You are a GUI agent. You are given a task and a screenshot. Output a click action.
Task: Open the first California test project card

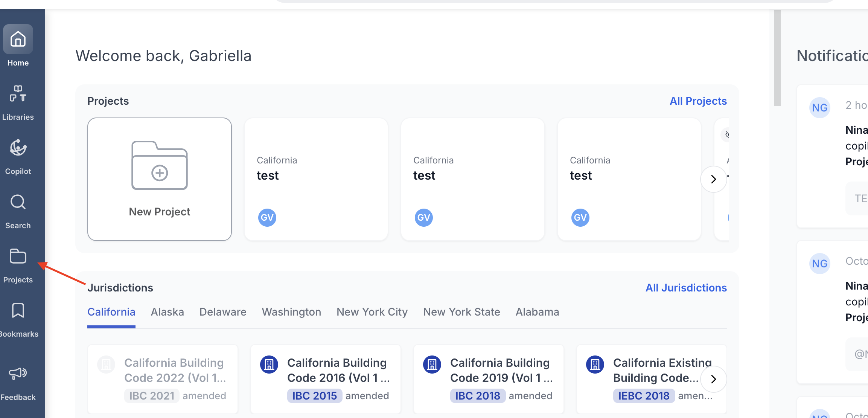(x=316, y=179)
